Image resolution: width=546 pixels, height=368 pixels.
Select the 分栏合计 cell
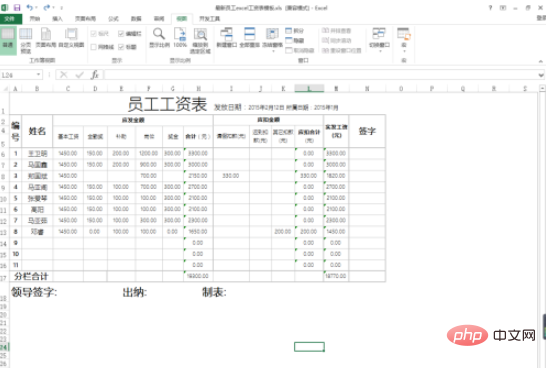(31, 276)
